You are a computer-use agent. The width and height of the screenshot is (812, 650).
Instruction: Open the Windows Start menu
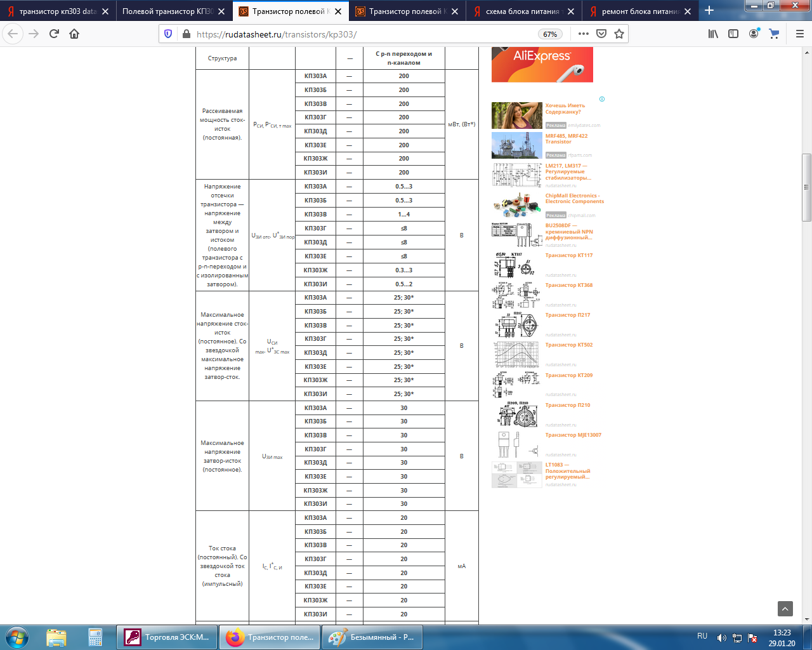(17, 637)
